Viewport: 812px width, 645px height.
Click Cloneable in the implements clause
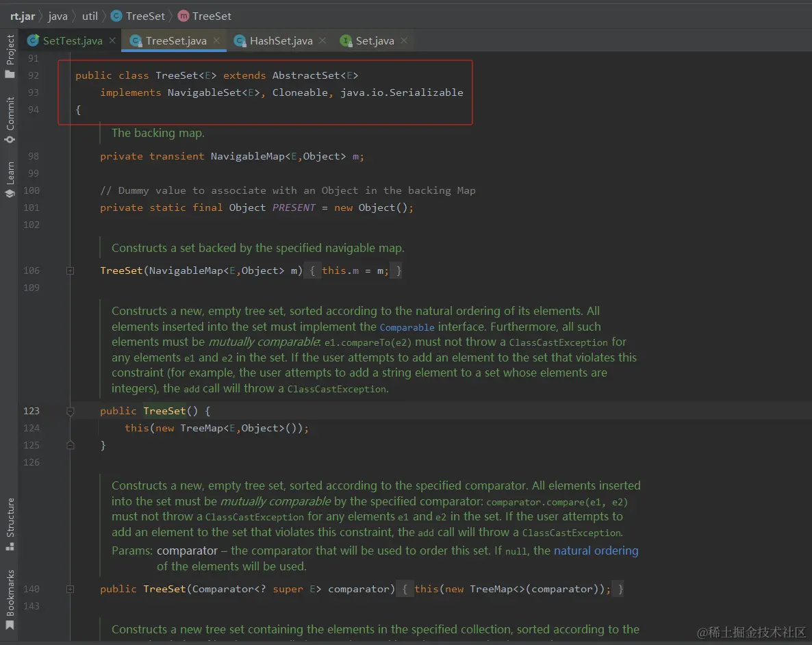click(x=300, y=92)
